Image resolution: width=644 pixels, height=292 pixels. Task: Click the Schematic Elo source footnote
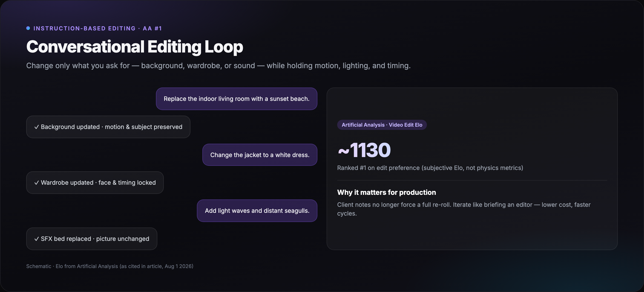(x=110, y=266)
